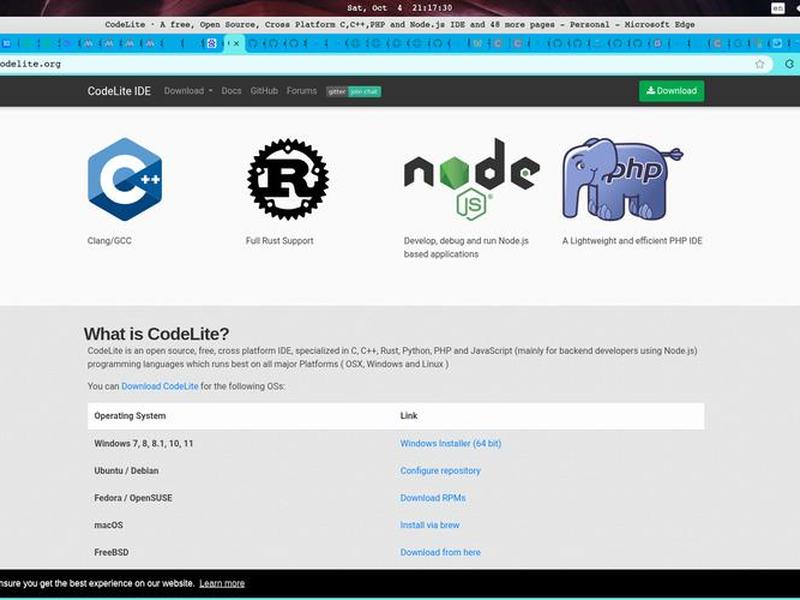The image size is (800, 600).
Task: Click 'Full Rust Support' caption text
Action: tap(280, 241)
